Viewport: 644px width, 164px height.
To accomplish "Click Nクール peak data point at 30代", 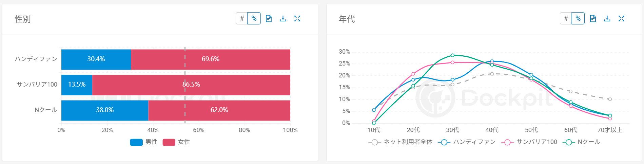I will pos(452,55).
